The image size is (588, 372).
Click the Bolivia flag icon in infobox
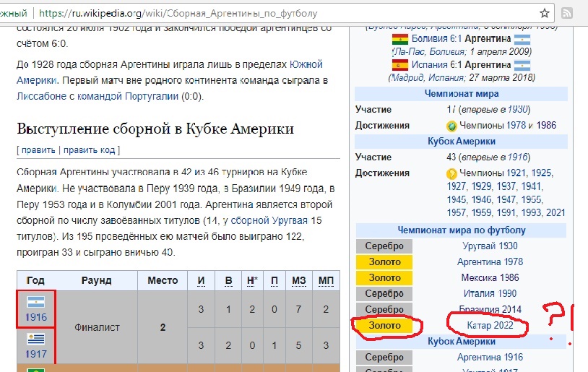click(399, 39)
